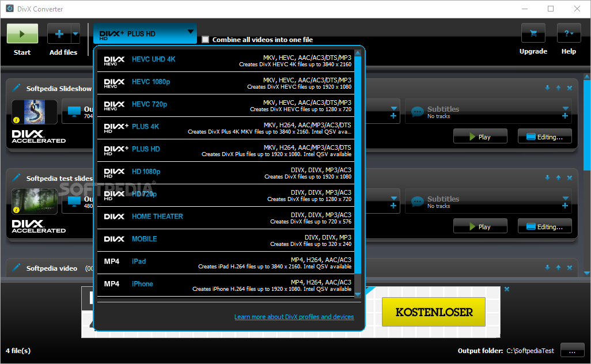Open Learn more about DivX profiles link
The height and width of the screenshot is (364, 591).
(x=294, y=317)
